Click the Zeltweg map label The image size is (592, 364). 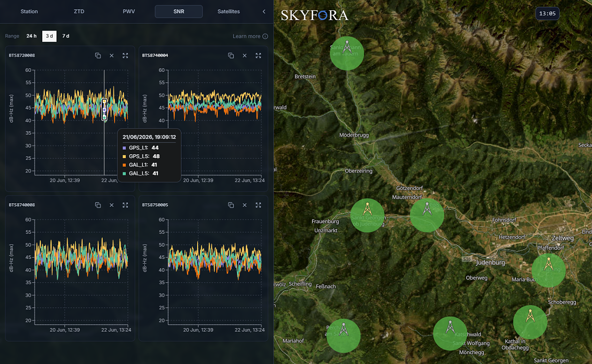click(563, 238)
